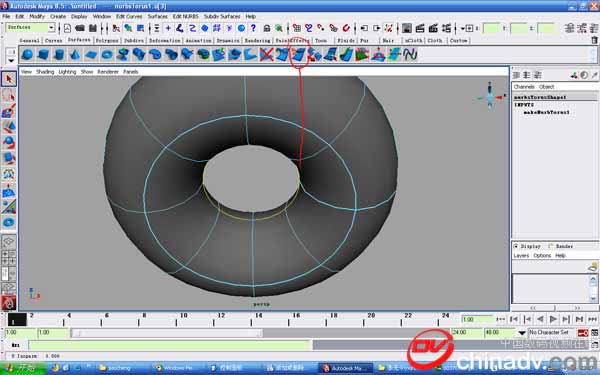Viewport: 600px width, 375px height.
Task: Create a NURBS cone from the shelf
Action: (75, 55)
